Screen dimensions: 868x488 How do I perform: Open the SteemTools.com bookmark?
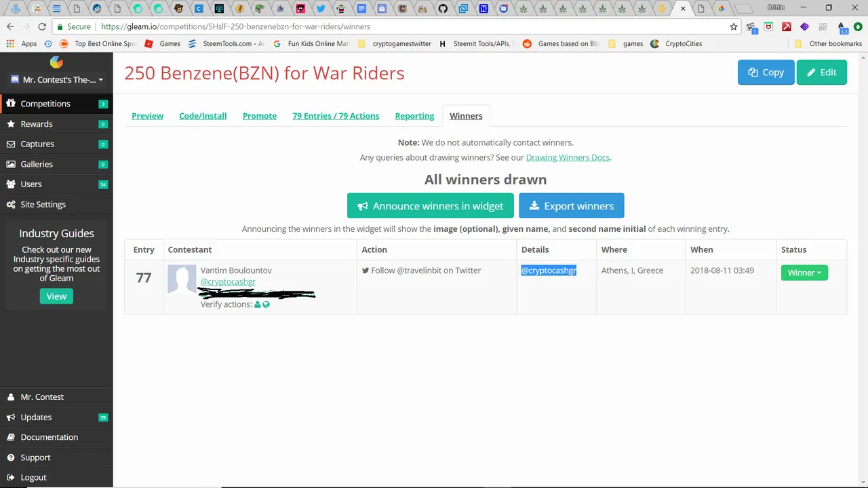tap(226, 43)
